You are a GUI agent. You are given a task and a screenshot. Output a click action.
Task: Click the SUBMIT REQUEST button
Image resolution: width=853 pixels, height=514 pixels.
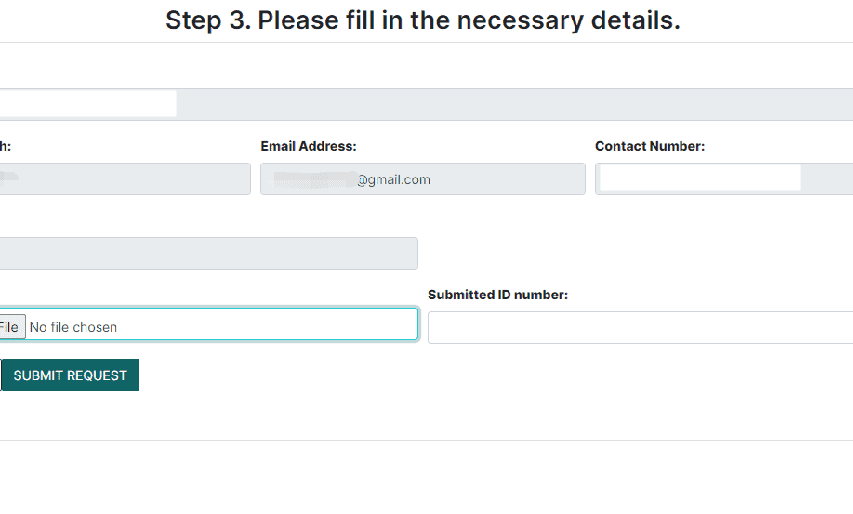pyautogui.click(x=70, y=375)
